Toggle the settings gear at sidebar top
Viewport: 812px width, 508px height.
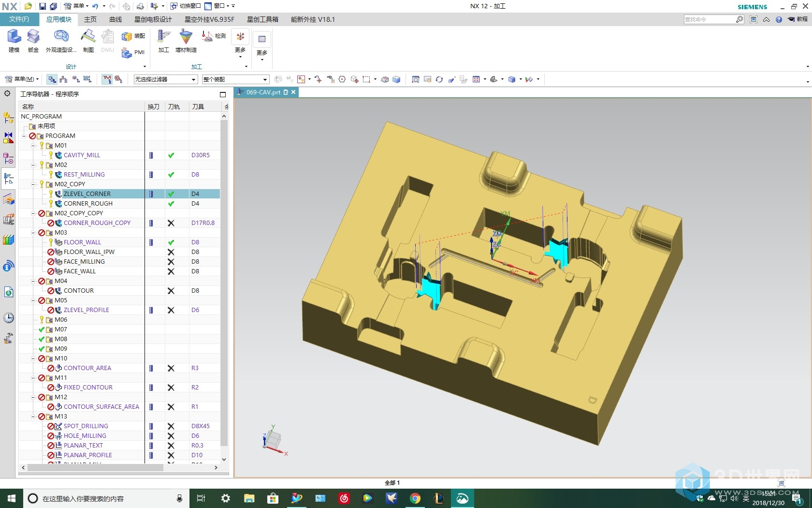8,93
